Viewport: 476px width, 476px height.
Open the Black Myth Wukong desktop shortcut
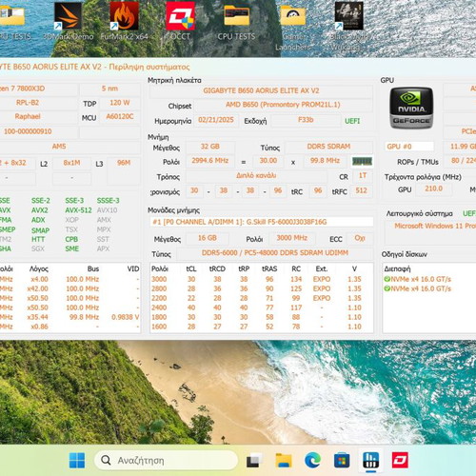[x=348, y=27]
